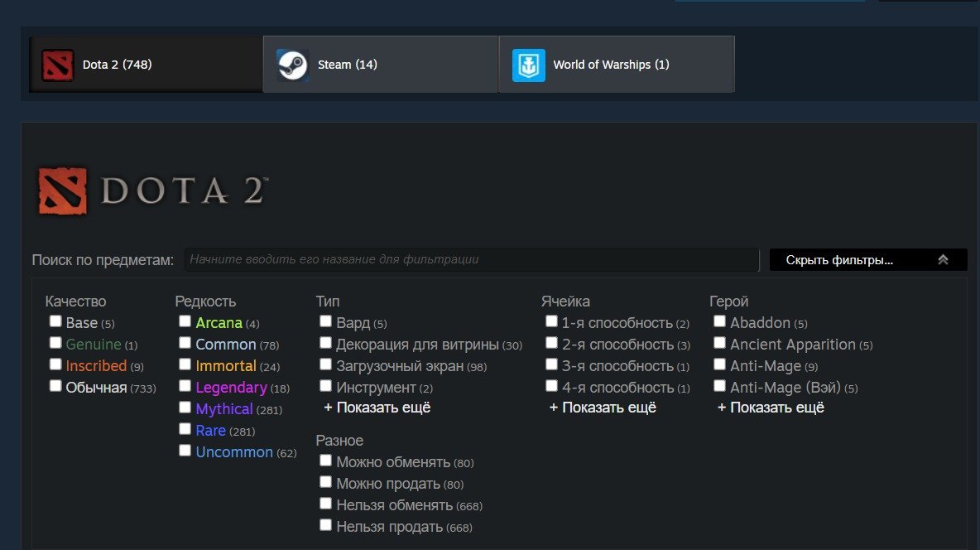The height and width of the screenshot is (550, 980).
Task: Select the Anti-Mage hero checkbox
Action: pos(719,364)
